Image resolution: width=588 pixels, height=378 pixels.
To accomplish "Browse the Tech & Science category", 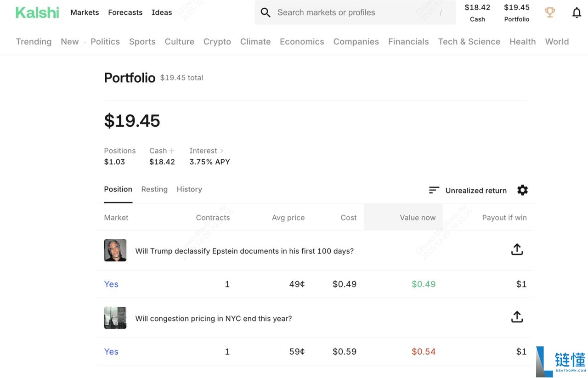I will tap(469, 41).
